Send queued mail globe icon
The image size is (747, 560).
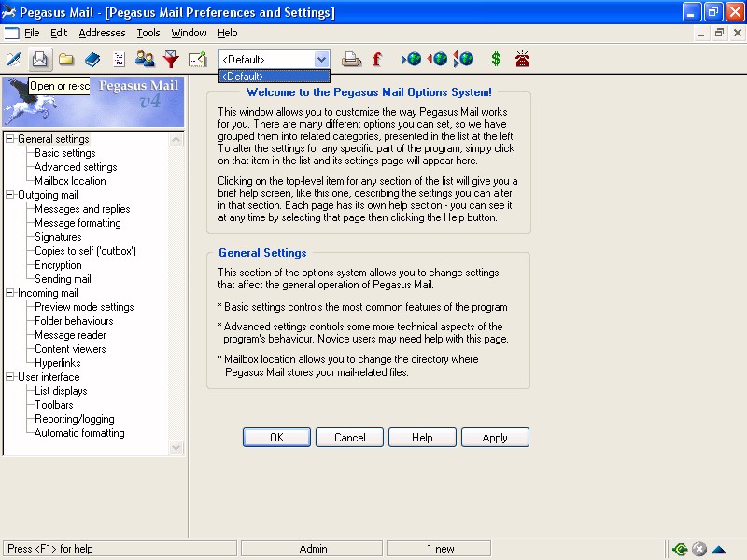(437, 59)
